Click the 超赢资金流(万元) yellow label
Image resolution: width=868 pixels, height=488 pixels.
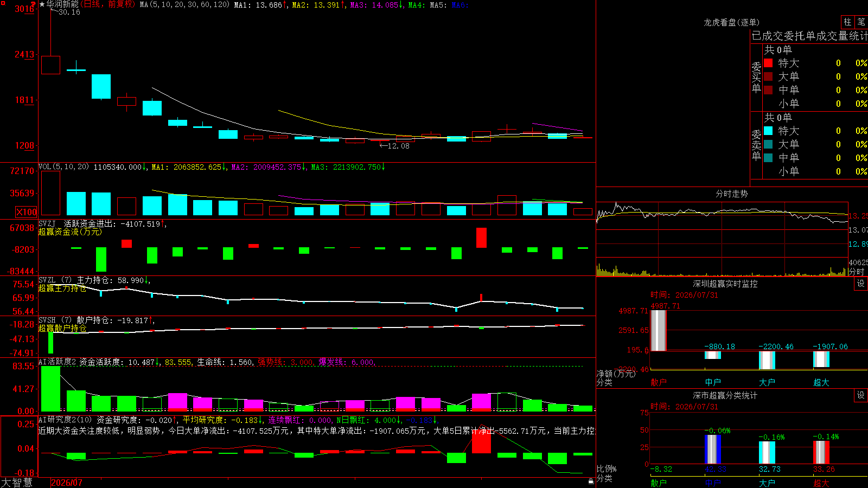coord(70,232)
